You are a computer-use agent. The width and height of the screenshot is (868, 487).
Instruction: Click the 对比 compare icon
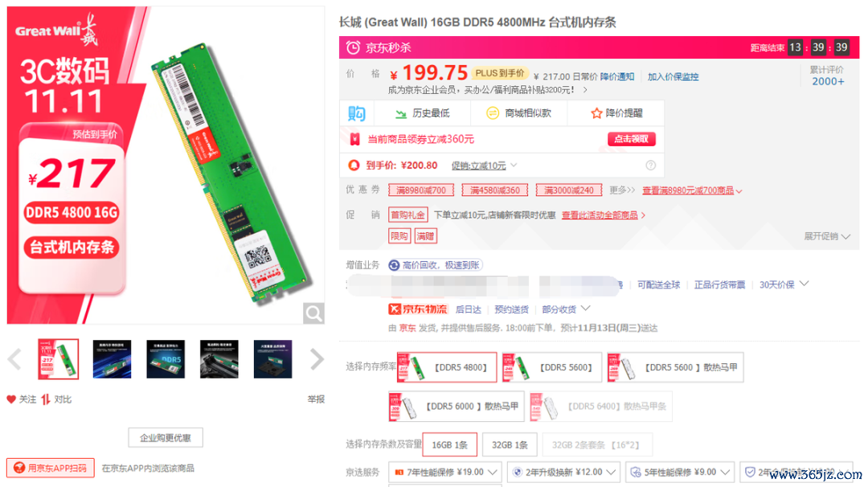pos(46,399)
